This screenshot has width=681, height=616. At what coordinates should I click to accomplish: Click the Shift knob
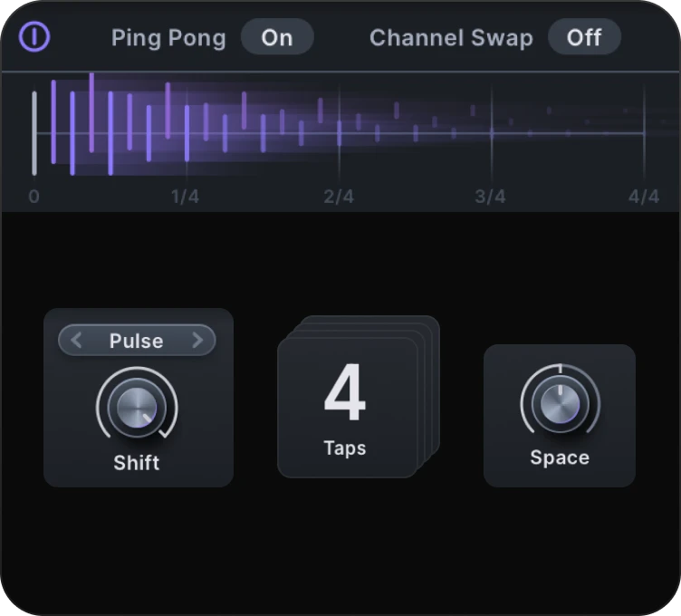[x=137, y=407]
